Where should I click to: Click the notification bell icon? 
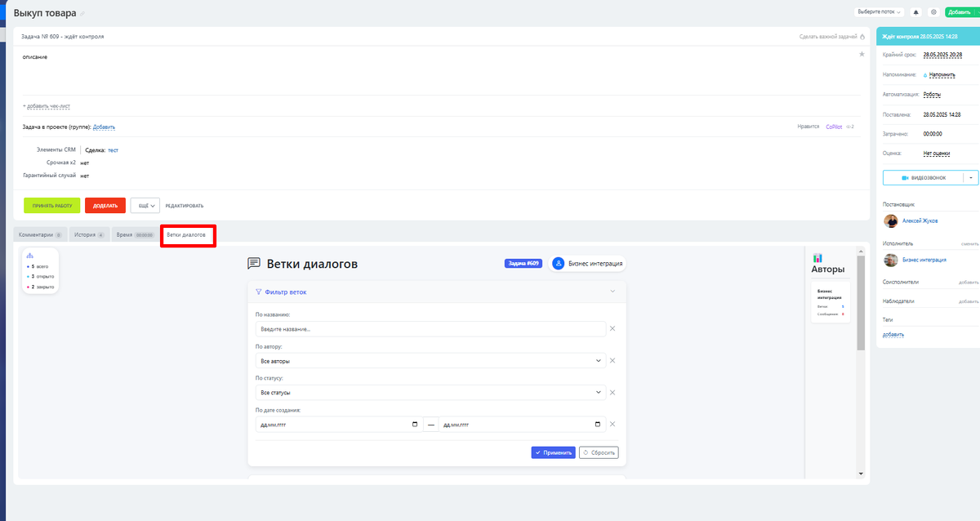915,12
